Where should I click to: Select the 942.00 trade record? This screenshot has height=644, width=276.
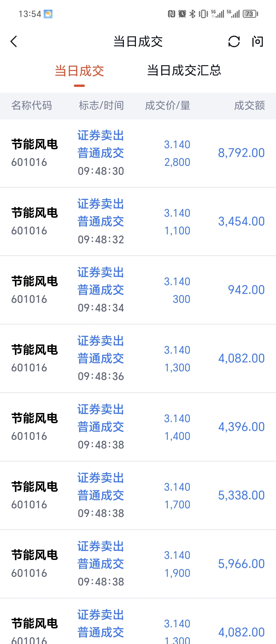click(x=138, y=290)
